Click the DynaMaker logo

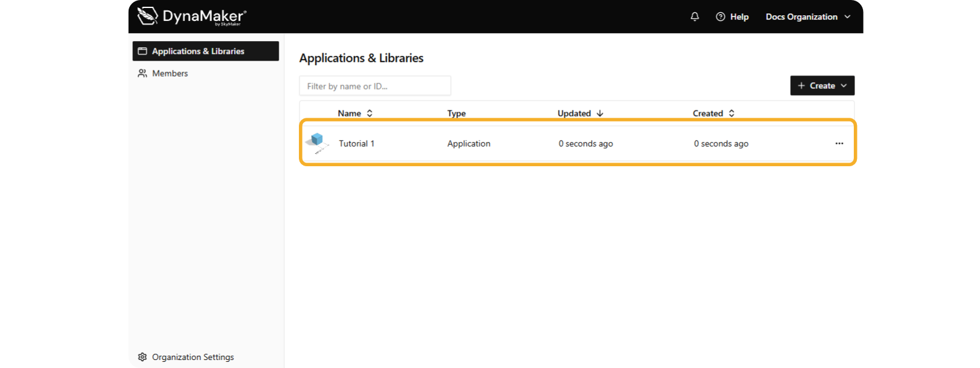point(192,16)
